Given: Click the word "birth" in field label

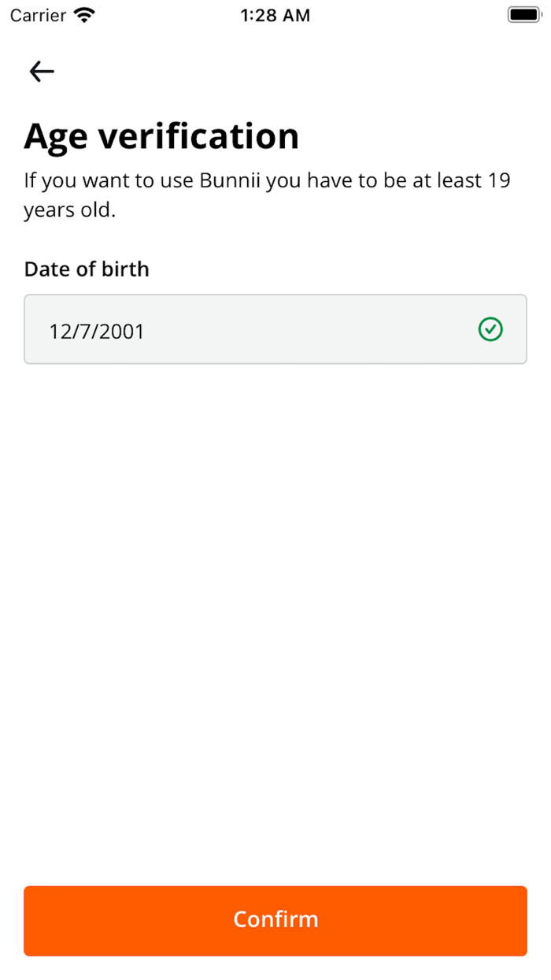Looking at the screenshot, I should click(x=124, y=269).
